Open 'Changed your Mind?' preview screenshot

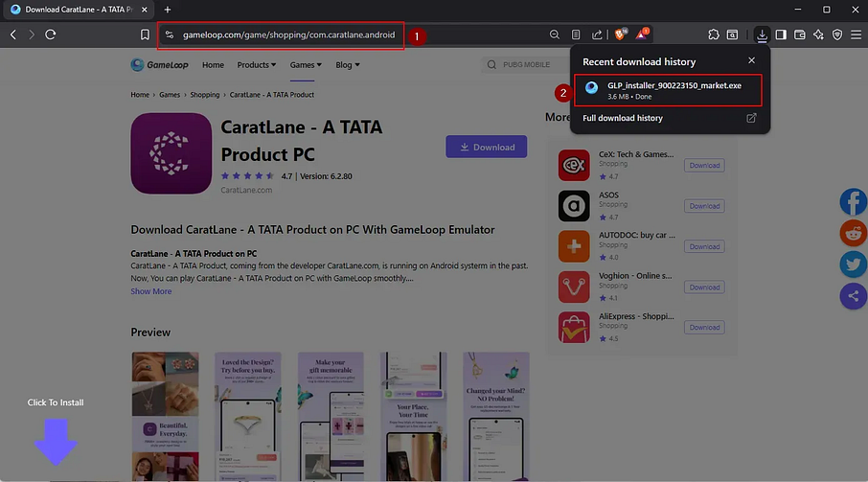tap(496, 416)
